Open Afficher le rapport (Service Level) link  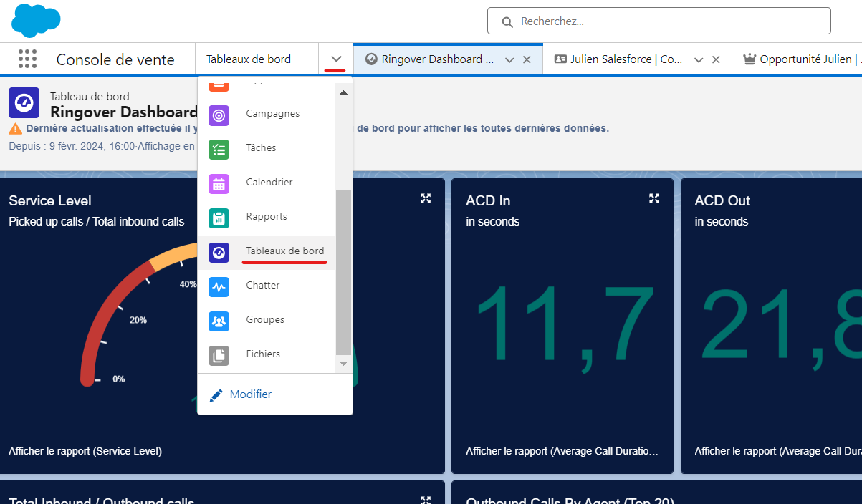pyautogui.click(x=85, y=451)
